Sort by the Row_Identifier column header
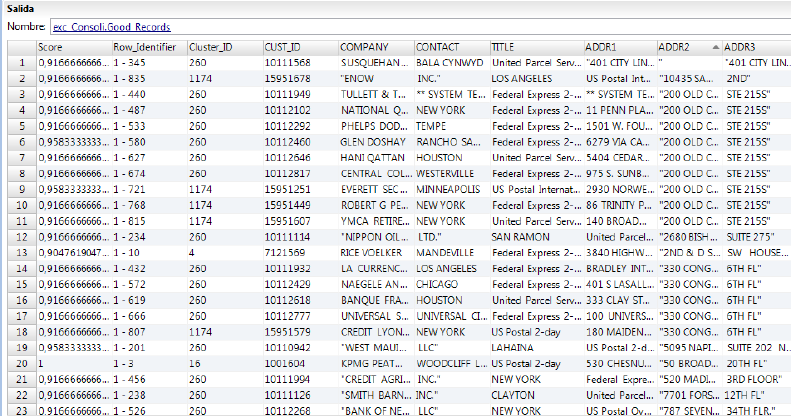 click(149, 47)
